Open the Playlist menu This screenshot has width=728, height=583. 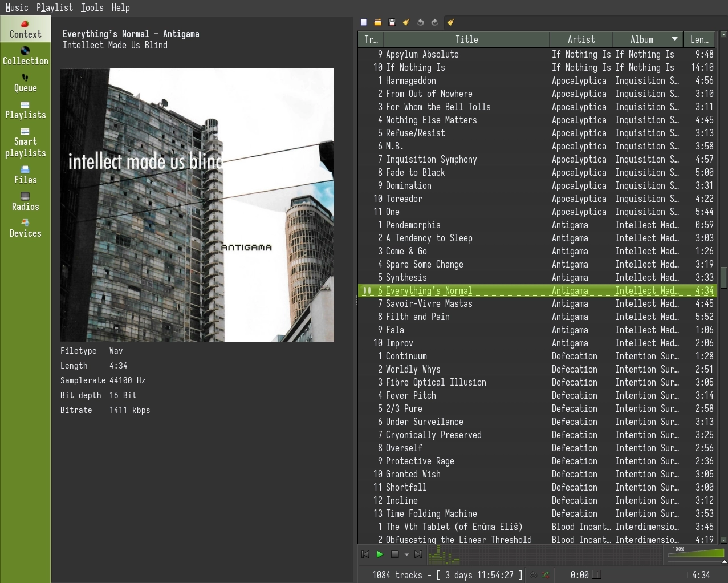tap(54, 7)
